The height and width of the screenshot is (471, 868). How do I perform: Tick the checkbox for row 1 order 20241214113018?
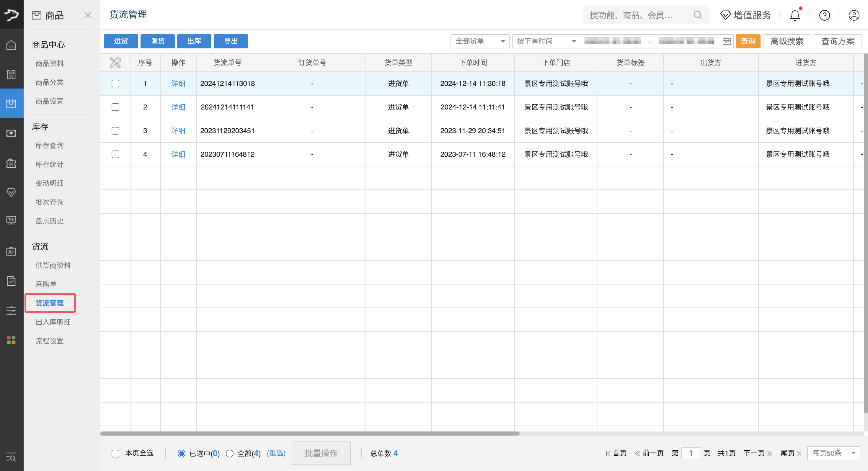[x=115, y=83]
